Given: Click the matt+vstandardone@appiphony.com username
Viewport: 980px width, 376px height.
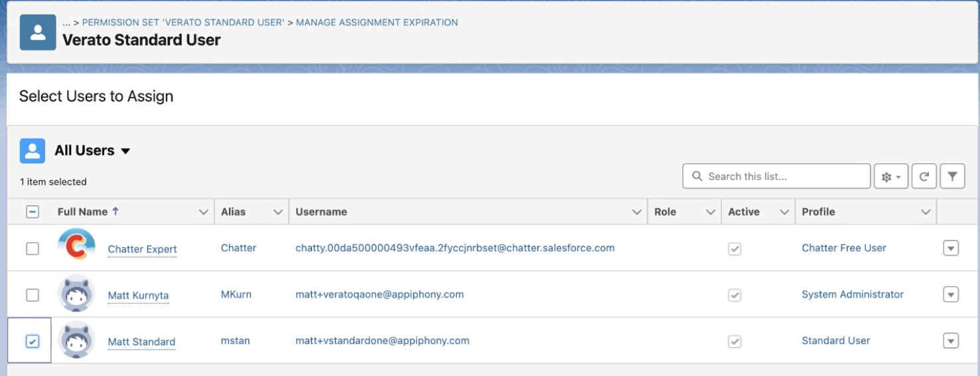Looking at the screenshot, I should click(x=382, y=341).
